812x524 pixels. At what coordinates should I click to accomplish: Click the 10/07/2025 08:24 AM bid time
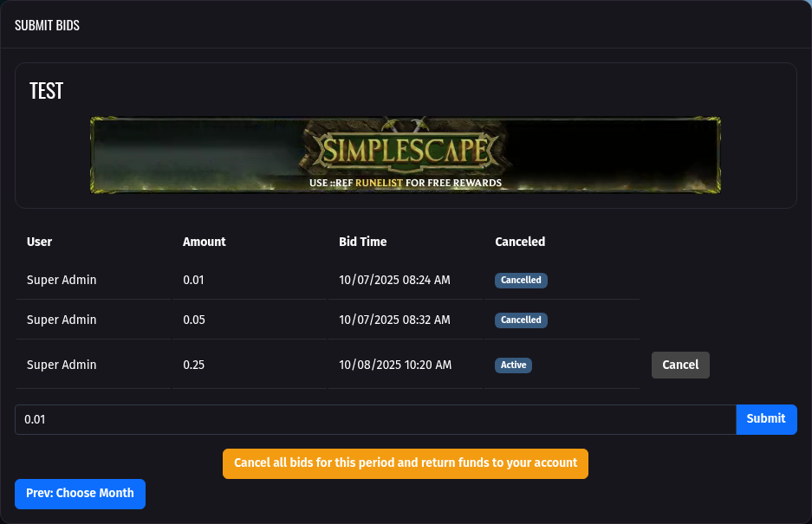394,280
